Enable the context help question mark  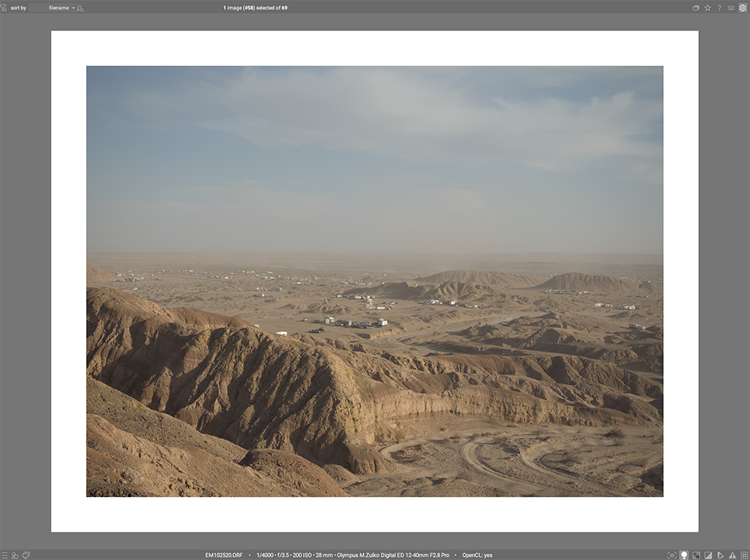click(719, 7)
